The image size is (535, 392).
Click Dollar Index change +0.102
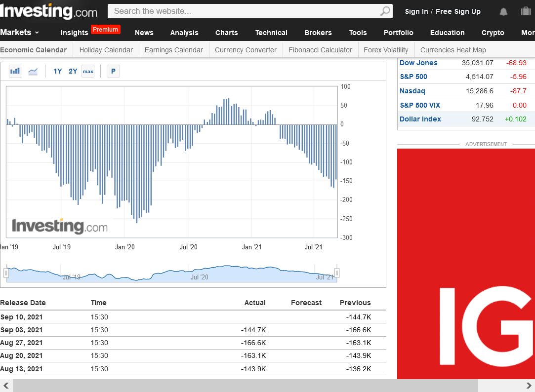click(x=516, y=119)
